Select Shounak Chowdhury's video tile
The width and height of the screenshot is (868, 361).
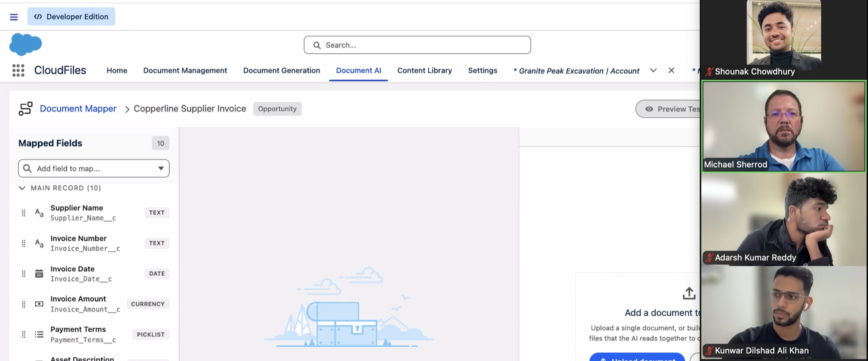[x=784, y=39]
